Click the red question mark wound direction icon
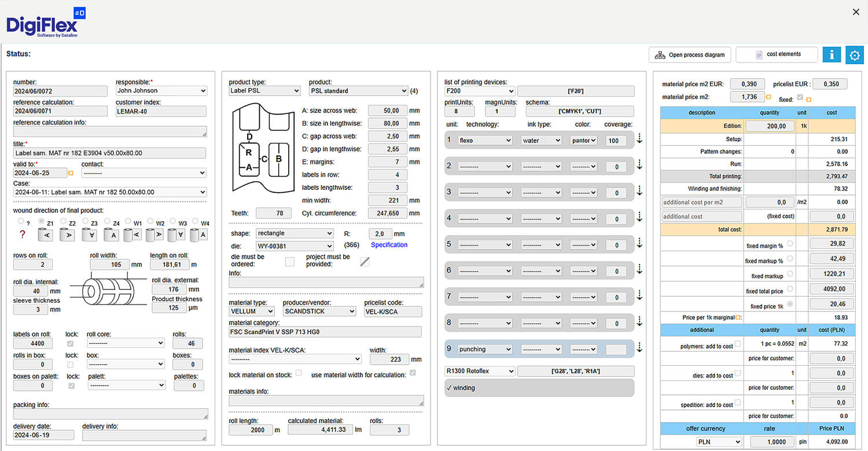The width and height of the screenshot is (868, 451). 23,234
